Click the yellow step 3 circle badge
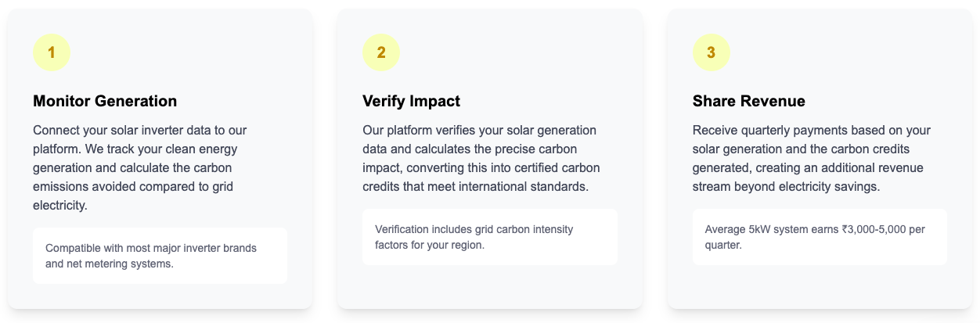 coord(712,52)
